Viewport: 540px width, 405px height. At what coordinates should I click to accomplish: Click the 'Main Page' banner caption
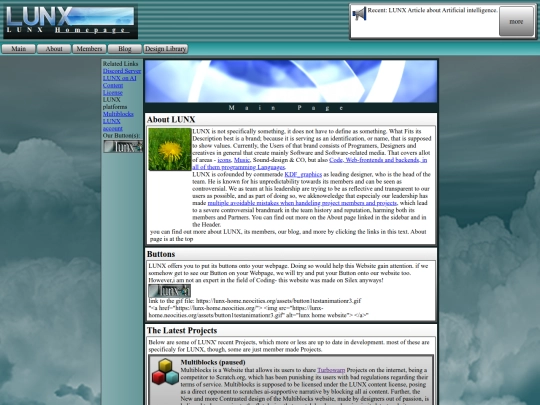click(287, 108)
